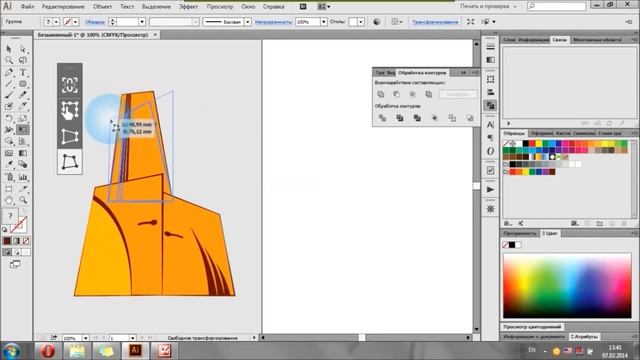The image size is (640, 360).
Task: Select the black swatch in first row
Action: (526, 144)
